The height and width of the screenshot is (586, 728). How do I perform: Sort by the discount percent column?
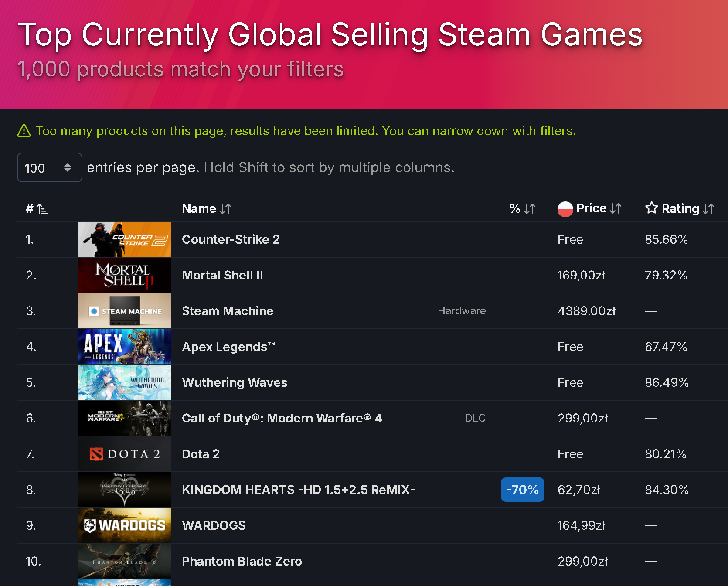[522, 209]
